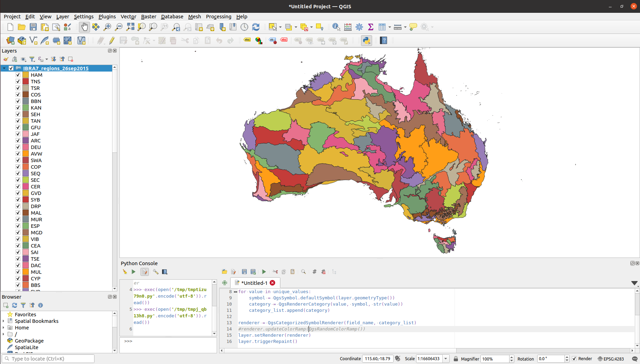Refresh the map canvas
The image size is (640, 364).
tap(256, 27)
